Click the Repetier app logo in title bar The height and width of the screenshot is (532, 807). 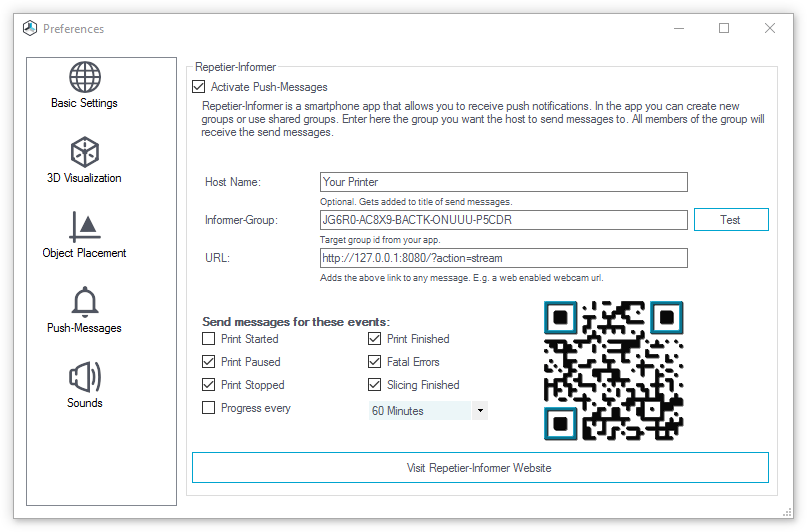point(30,28)
